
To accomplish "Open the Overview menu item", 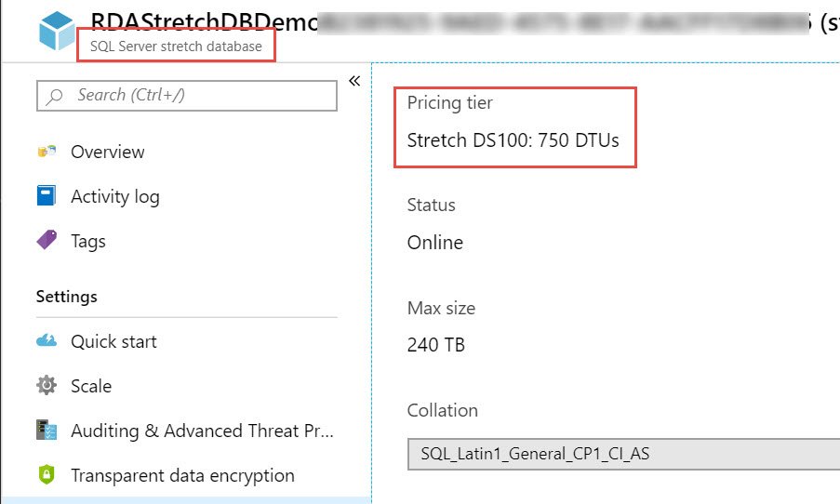I will point(108,152).
